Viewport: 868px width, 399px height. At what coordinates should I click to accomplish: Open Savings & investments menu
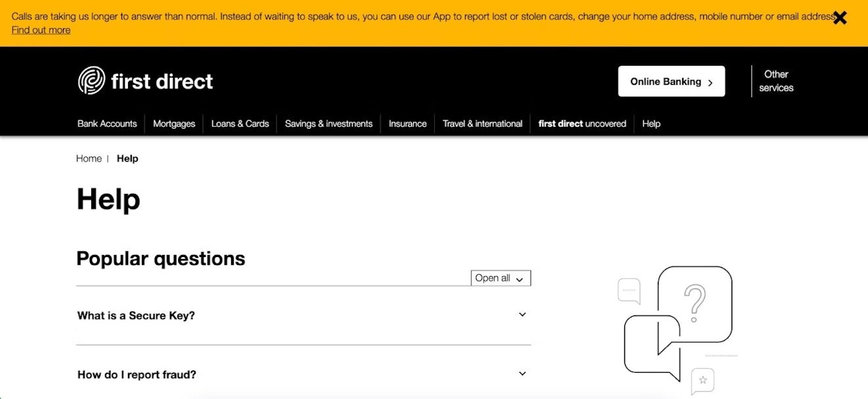click(x=328, y=124)
